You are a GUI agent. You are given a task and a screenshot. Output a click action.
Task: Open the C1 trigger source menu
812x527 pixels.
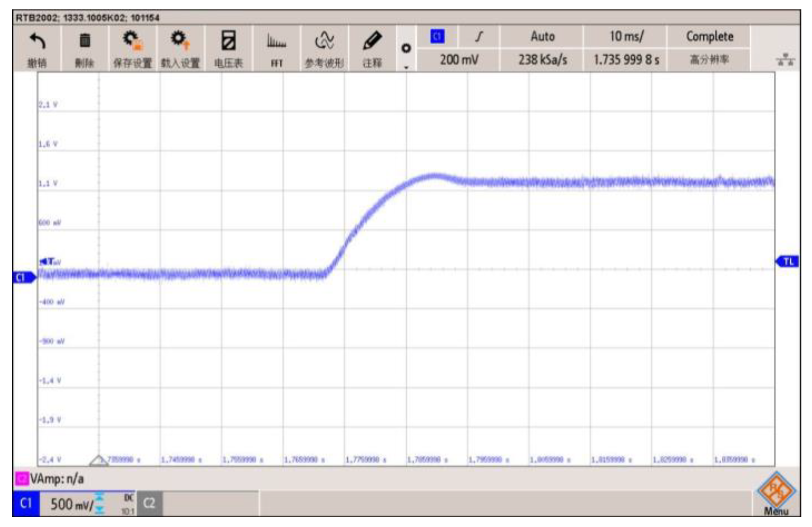click(437, 37)
